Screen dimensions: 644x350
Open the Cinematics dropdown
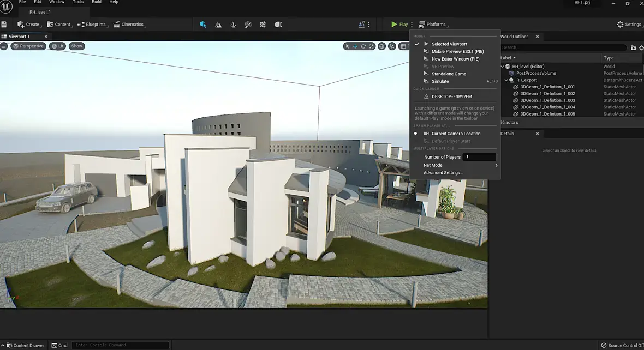coord(129,24)
